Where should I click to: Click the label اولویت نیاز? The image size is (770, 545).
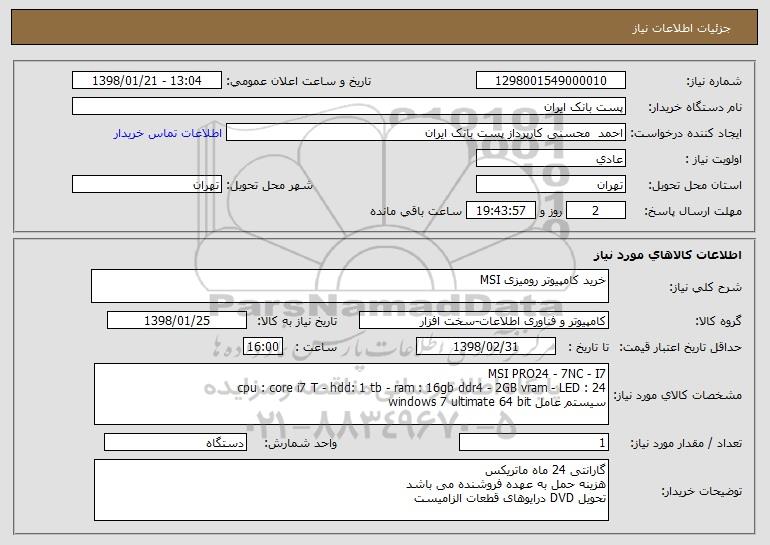coord(714,159)
